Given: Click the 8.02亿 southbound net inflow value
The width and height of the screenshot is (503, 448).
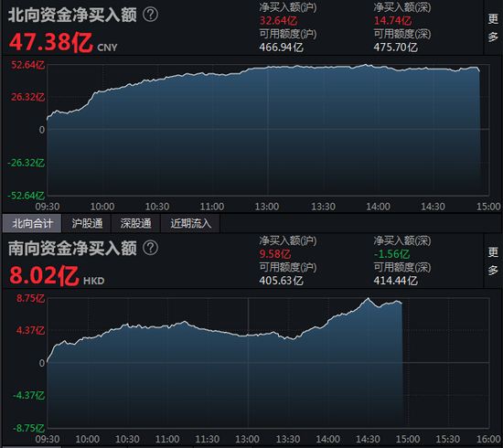Looking at the screenshot, I should coord(44,275).
